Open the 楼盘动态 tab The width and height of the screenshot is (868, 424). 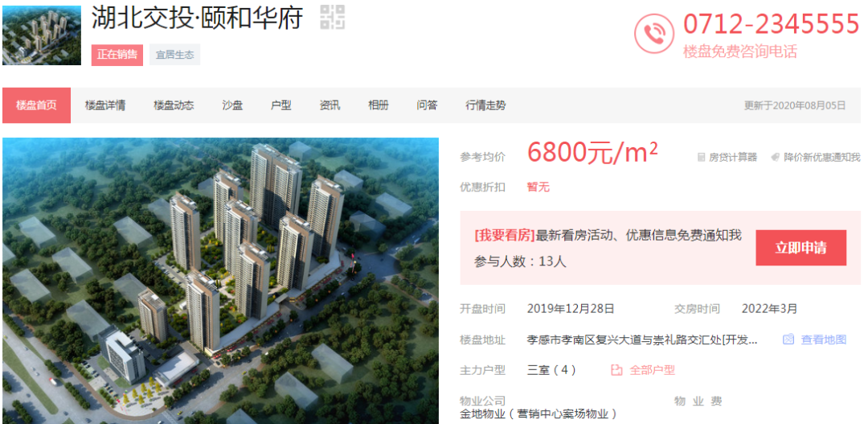point(174,105)
